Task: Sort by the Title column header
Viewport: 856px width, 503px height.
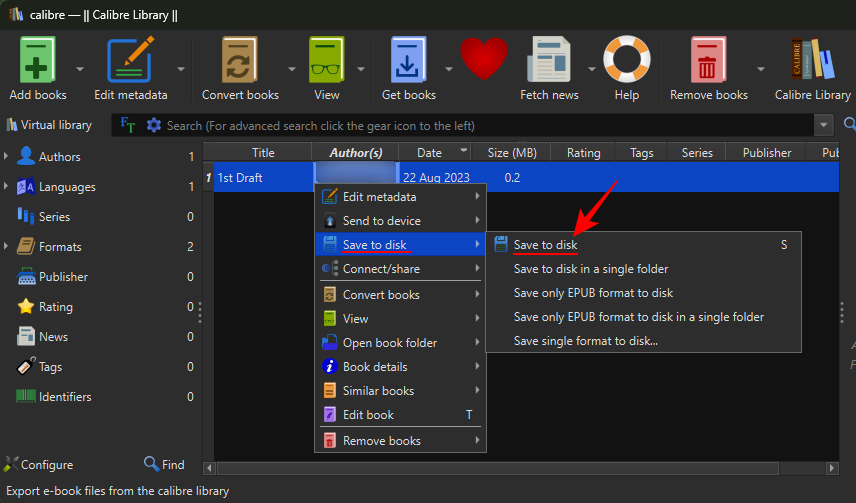Action: click(263, 152)
